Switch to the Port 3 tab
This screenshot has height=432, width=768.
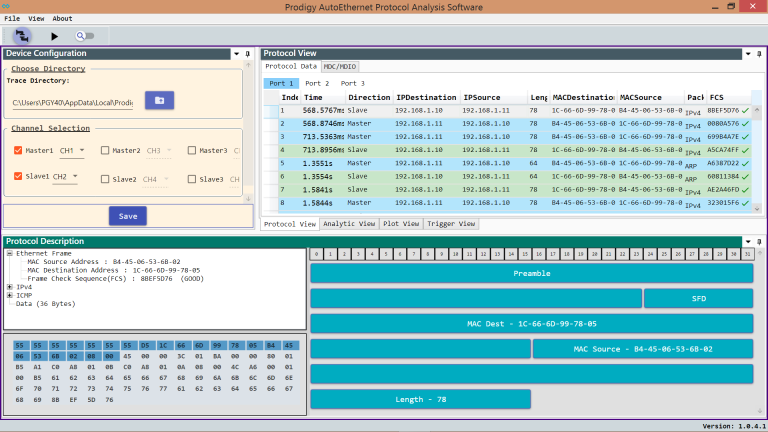coord(353,83)
